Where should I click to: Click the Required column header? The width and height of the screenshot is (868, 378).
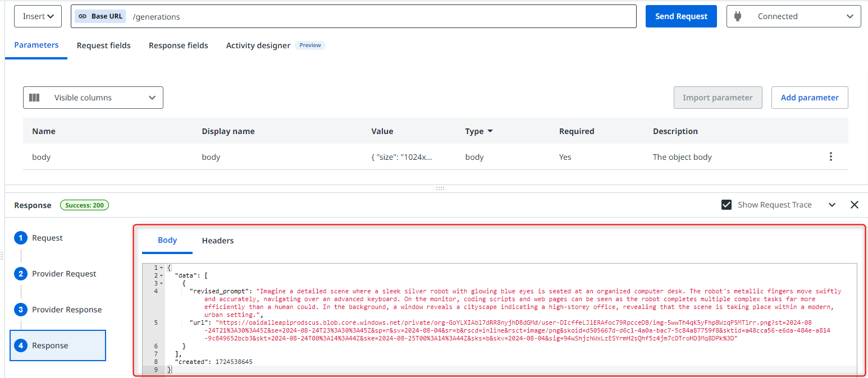[x=577, y=131]
